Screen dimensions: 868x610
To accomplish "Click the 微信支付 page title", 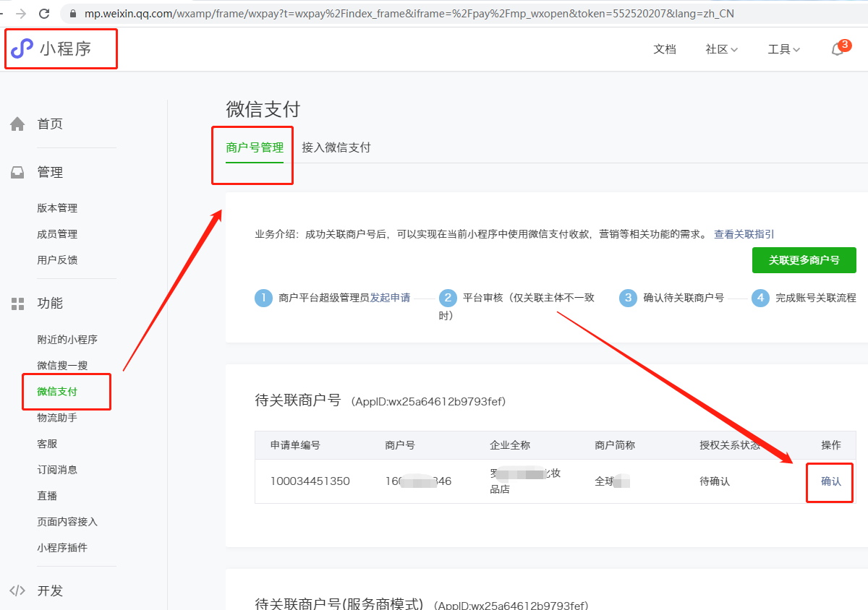I will (x=263, y=109).
